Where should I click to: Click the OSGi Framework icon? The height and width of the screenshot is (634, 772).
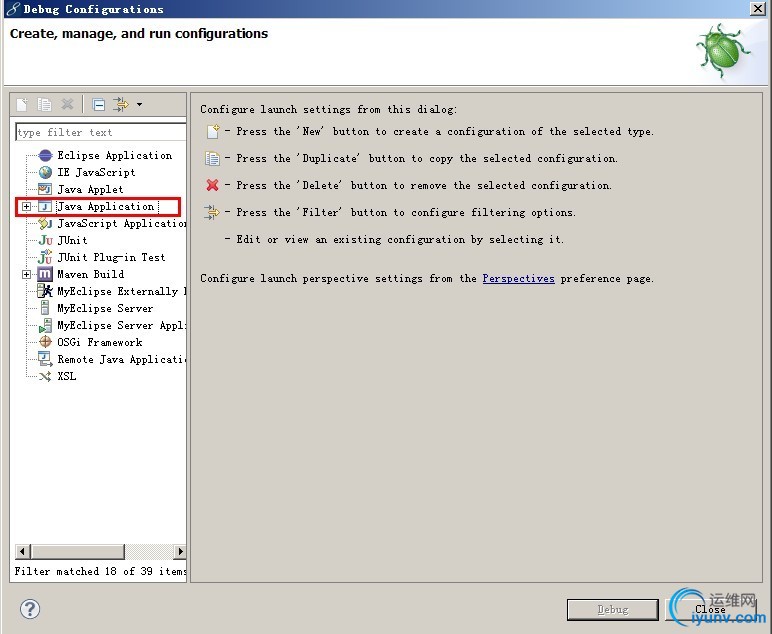pos(45,342)
